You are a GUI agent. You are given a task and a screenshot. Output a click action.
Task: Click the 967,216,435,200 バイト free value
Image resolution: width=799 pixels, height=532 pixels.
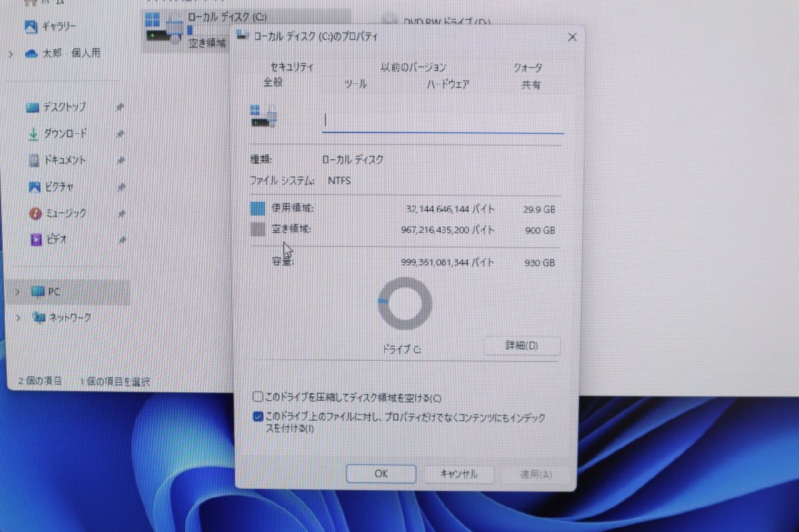click(448, 230)
